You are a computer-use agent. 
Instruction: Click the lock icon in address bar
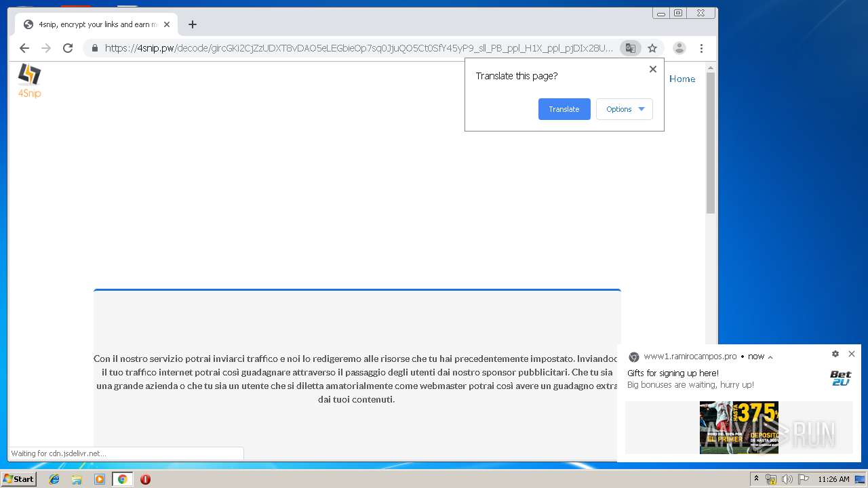click(x=94, y=48)
